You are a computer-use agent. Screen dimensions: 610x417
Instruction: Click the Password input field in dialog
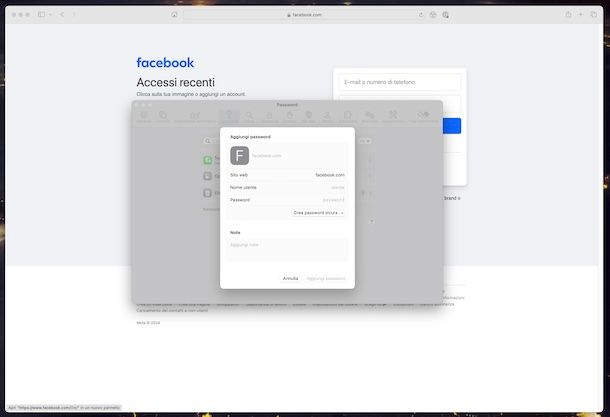tap(287, 200)
